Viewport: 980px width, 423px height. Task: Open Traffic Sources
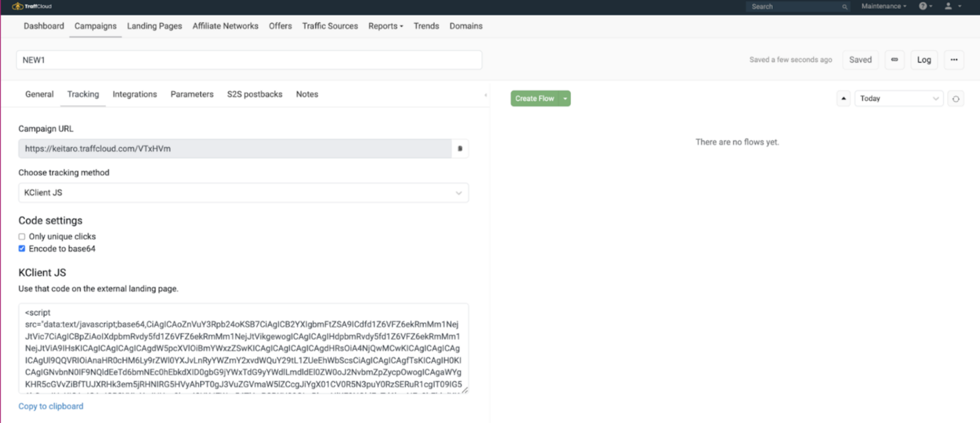pos(330,26)
